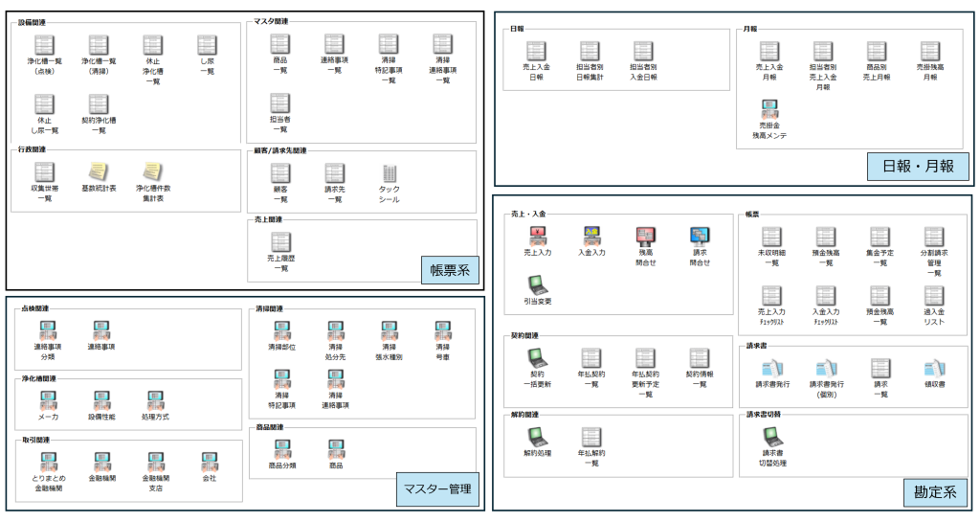Screen dimensions: 980x522
Task: Open 契約情報一覧 report
Action: (700, 358)
